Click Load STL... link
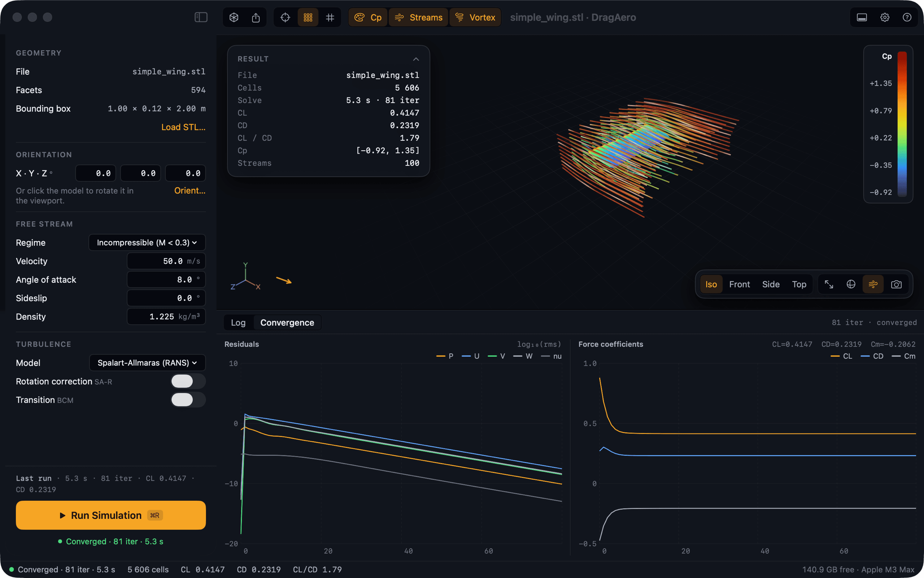Image resolution: width=924 pixels, height=578 pixels. 183,127
